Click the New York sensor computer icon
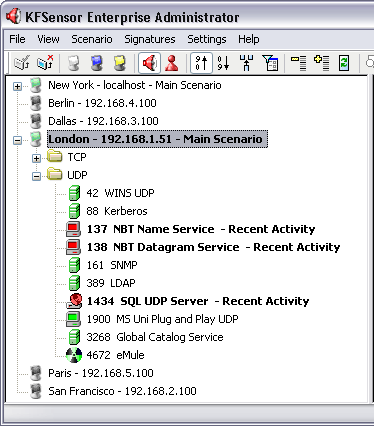The width and height of the screenshot is (374, 426). [x=35, y=85]
